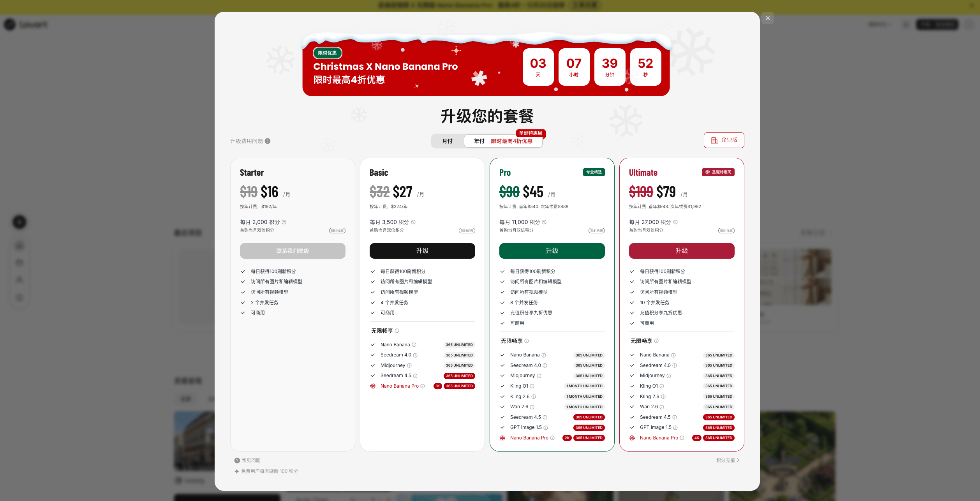Show info for Midjourney in Ultimate plan
980x501 pixels.
pos(669,376)
